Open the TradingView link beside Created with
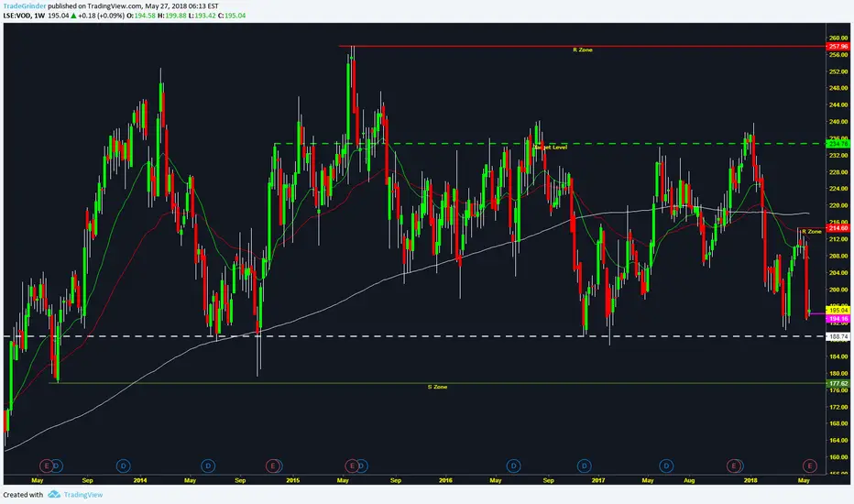The image size is (854, 504). pyautogui.click(x=82, y=495)
